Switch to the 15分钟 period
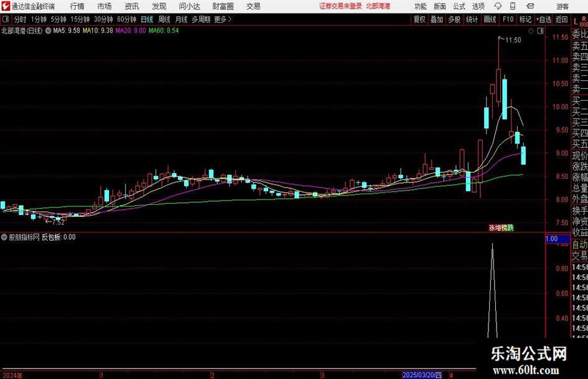This screenshot has width=588, height=379. click(80, 19)
